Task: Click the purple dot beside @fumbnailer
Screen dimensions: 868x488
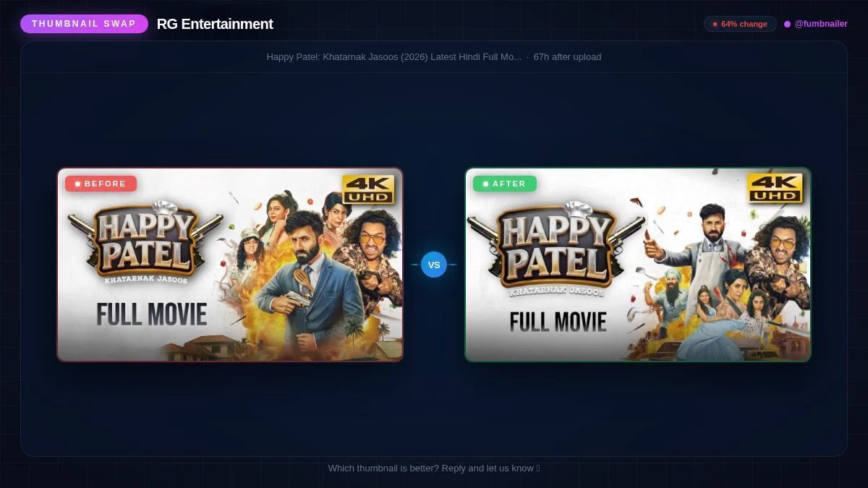Action: click(x=787, y=24)
